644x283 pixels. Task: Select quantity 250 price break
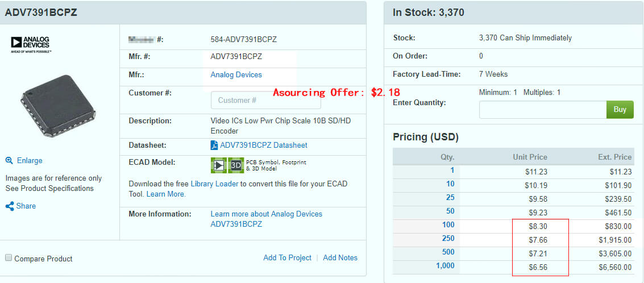448,238
